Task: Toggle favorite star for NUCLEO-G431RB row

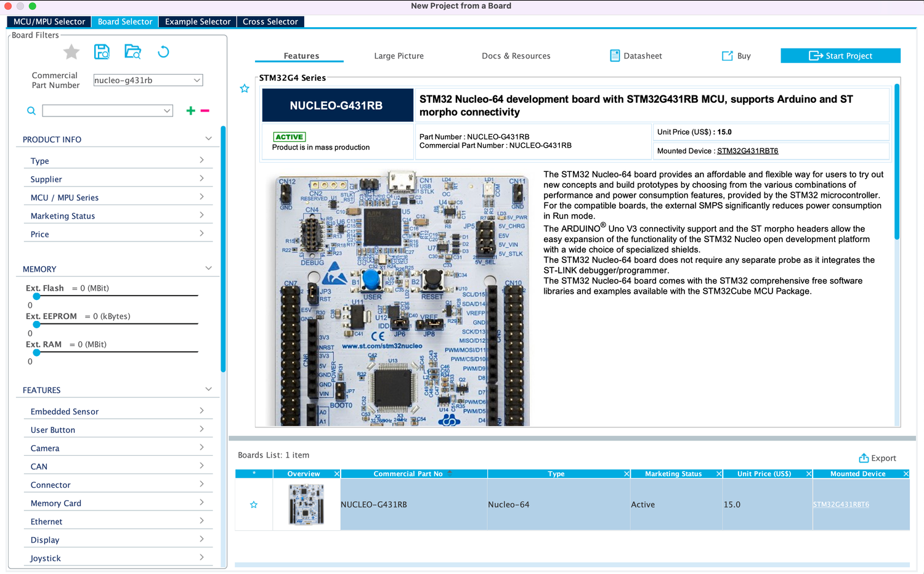Action: 254,505
